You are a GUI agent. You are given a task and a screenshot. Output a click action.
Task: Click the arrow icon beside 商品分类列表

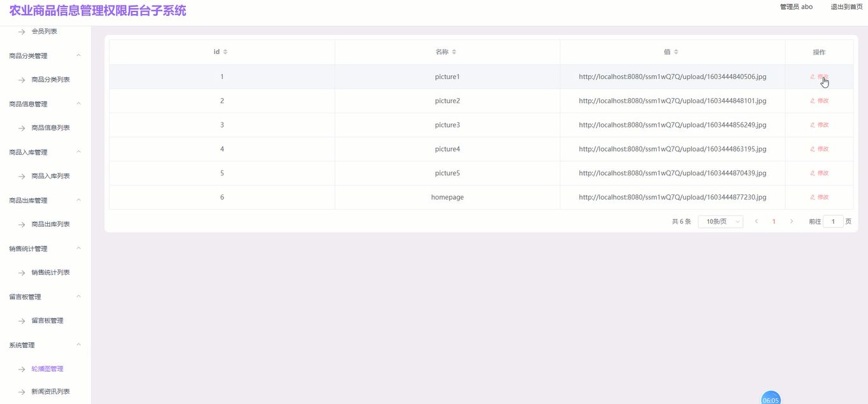[22, 80]
